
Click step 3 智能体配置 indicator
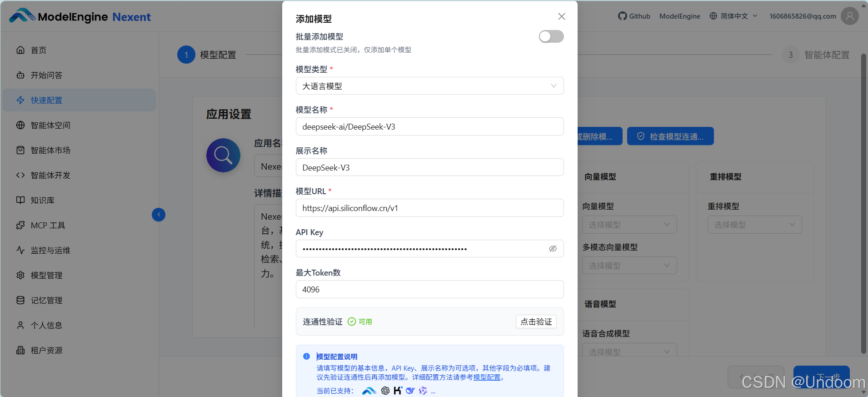pos(816,55)
